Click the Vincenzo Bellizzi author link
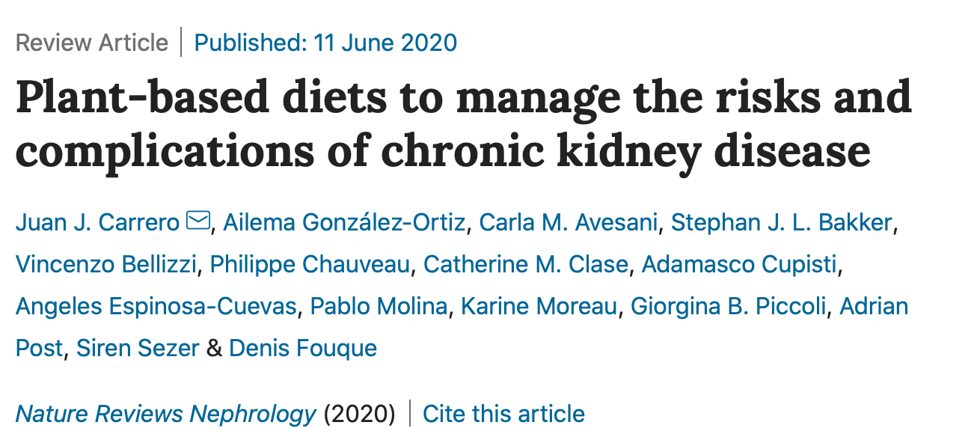This screenshot has height=440, width=980. (105, 264)
